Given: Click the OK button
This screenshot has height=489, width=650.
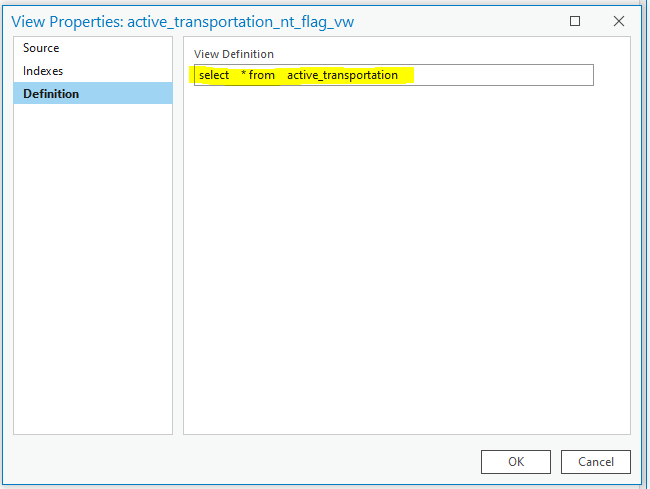Looking at the screenshot, I should [515, 462].
